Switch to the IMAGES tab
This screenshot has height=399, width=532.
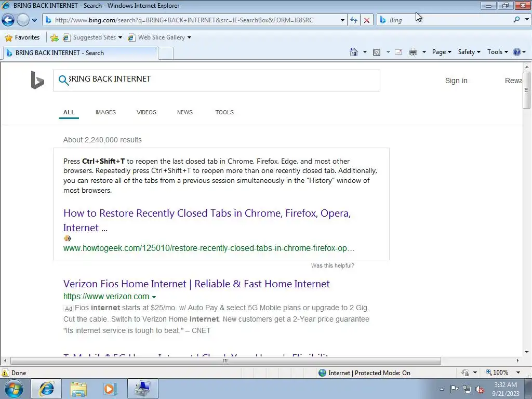[x=105, y=112]
